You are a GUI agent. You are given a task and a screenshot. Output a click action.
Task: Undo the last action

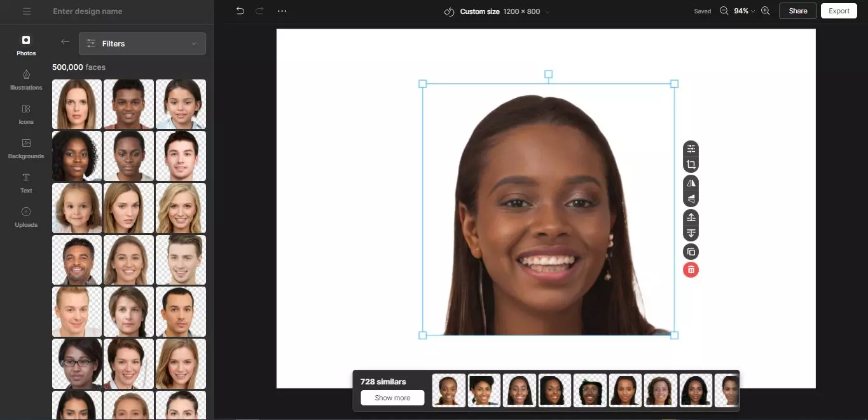[240, 11]
